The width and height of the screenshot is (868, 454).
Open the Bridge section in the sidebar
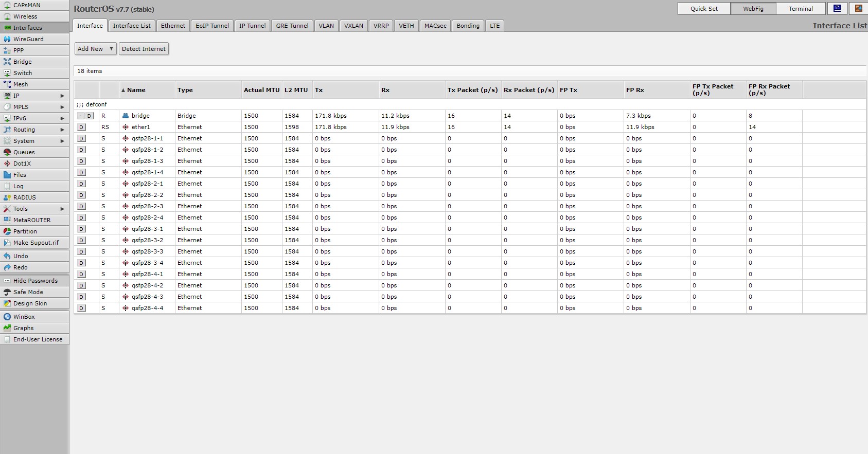34,62
